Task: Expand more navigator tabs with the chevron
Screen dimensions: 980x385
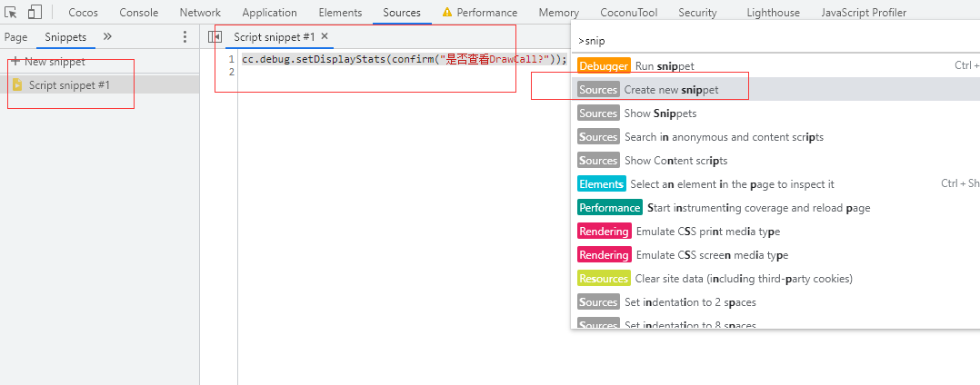Action: click(107, 37)
